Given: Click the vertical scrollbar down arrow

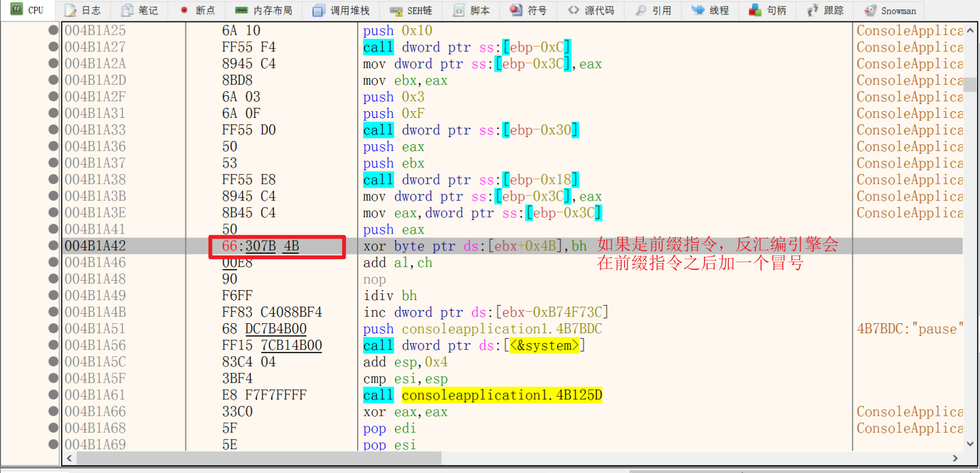Looking at the screenshot, I should [x=970, y=444].
